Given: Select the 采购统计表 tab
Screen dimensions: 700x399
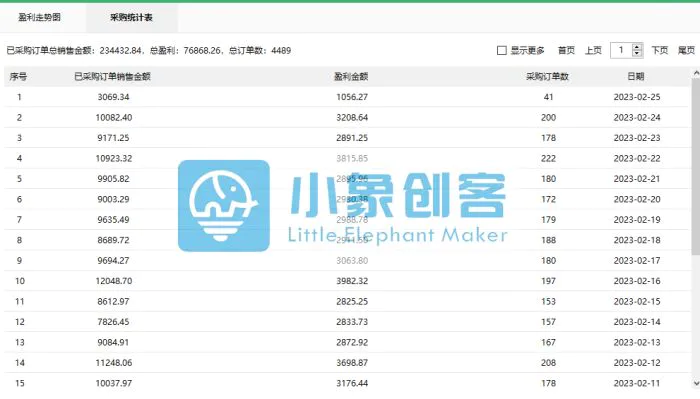Looking at the screenshot, I should click(x=131, y=17).
